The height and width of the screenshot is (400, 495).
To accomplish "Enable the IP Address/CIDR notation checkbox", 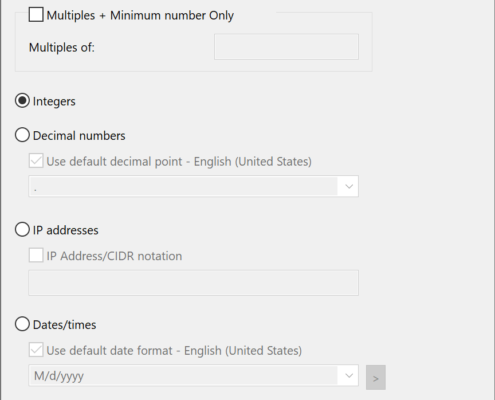I will tap(36, 255).
